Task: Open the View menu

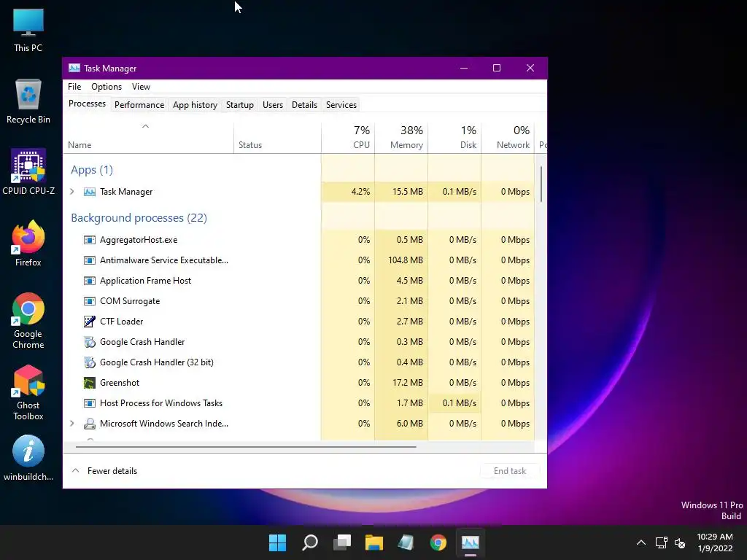Action: (x=141, y=87)
